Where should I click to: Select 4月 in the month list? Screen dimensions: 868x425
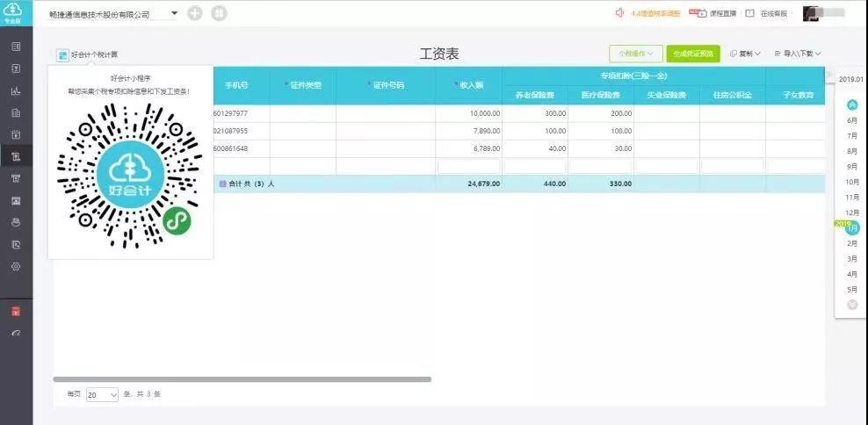pyautogui.click(x=852, y=275)
